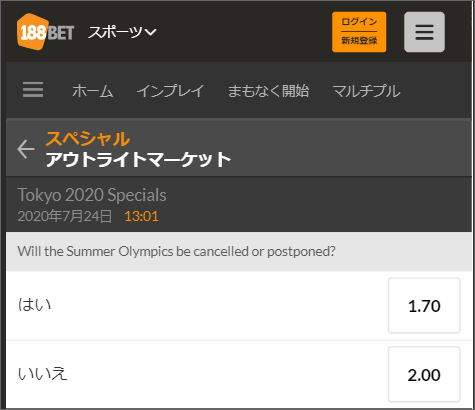Expand the スポーツ dropdown
475x410 pixels.
point(122,32)
